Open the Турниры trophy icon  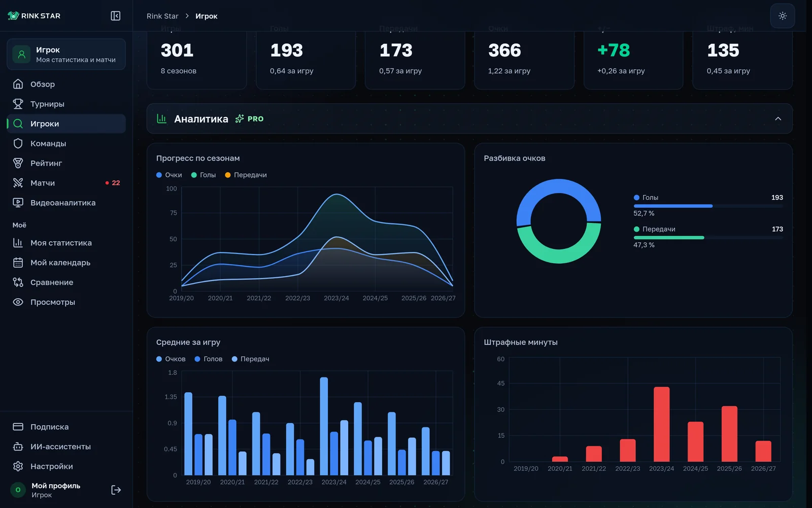coord(18,104)
